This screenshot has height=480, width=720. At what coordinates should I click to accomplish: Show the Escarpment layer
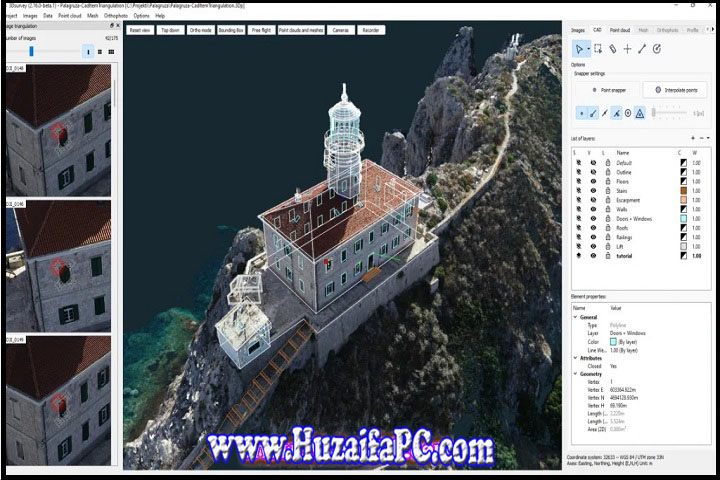point(593,200)
